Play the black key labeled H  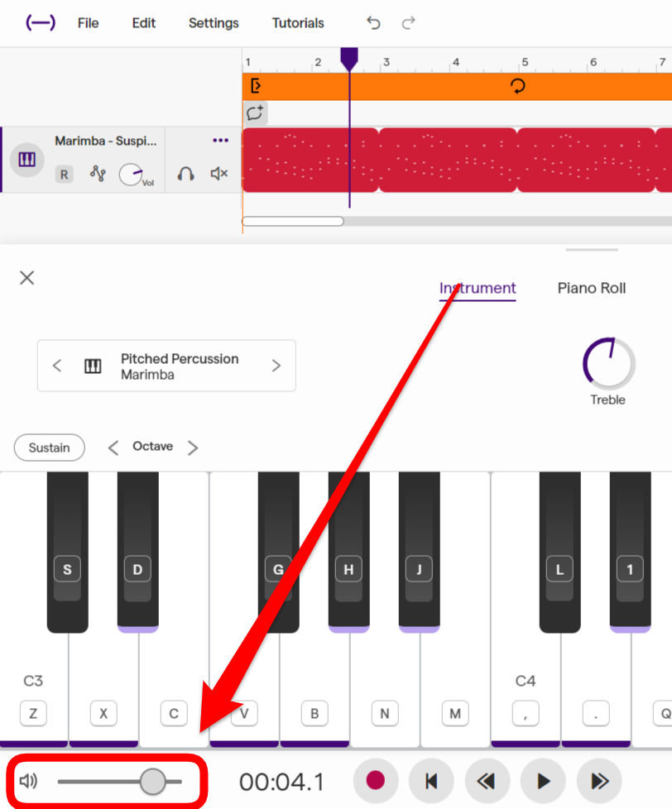(x=348, y=552)
